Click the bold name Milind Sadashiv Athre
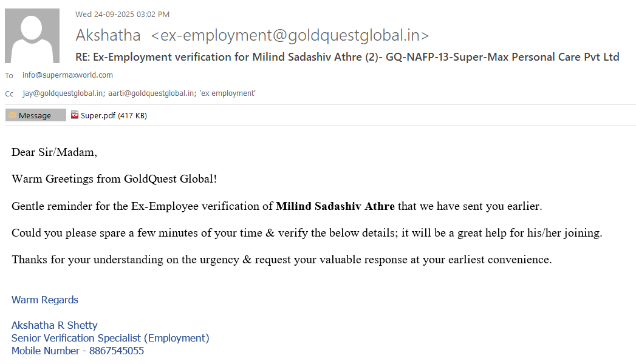 point(335,206)
